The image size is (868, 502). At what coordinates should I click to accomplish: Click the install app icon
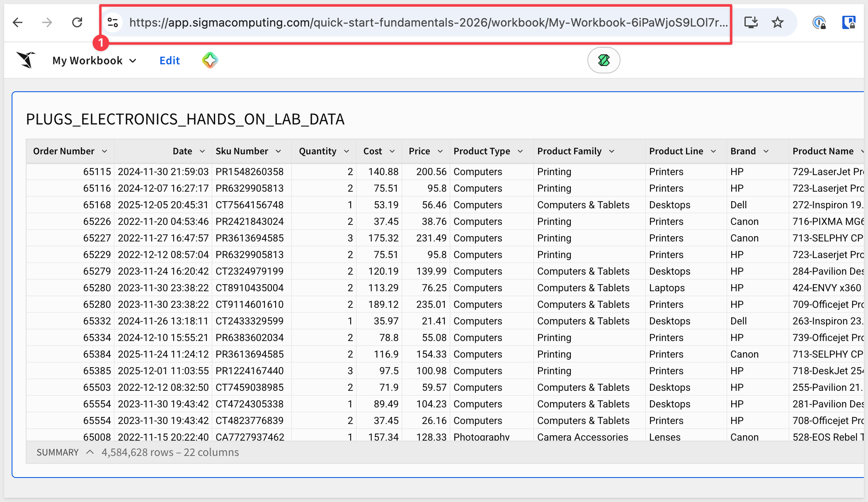click(x=751, y=22)
